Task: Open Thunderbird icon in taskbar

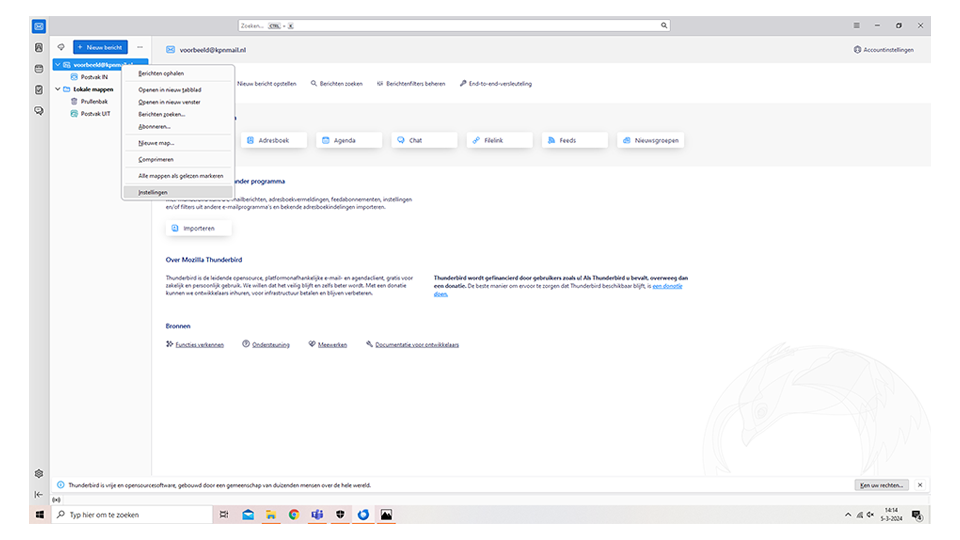Action: coord(363,515)
